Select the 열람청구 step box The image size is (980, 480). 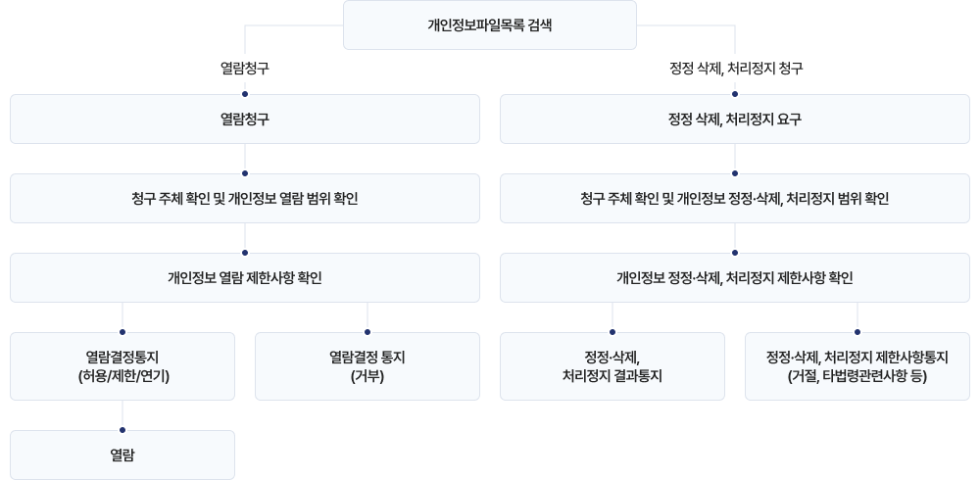[245, 119]
